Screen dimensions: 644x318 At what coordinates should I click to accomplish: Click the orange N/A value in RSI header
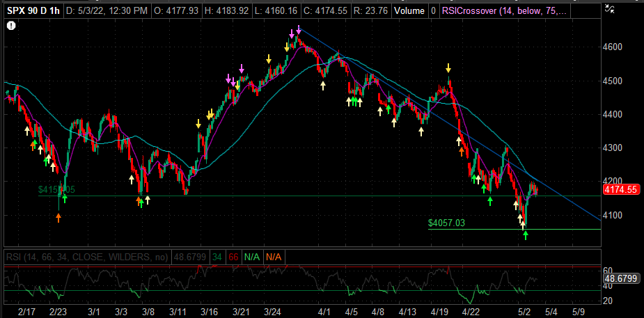(x=273, y=257)
